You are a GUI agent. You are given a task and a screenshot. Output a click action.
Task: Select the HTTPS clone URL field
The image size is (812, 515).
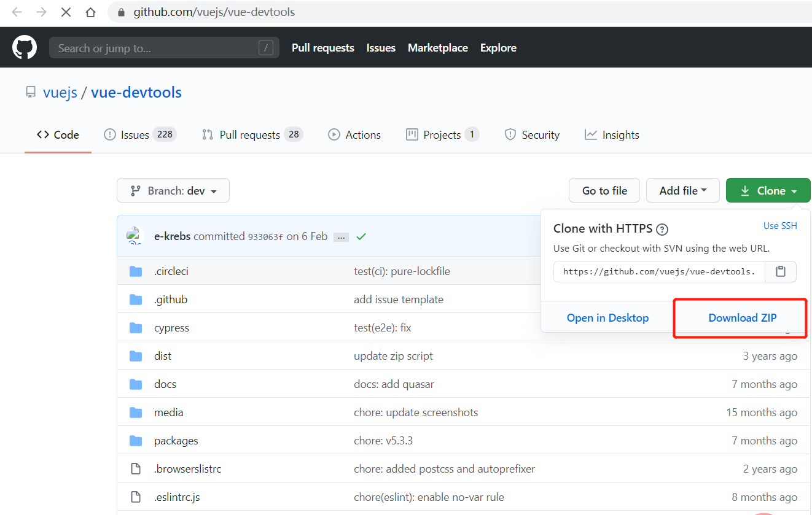tap(659, 271)
